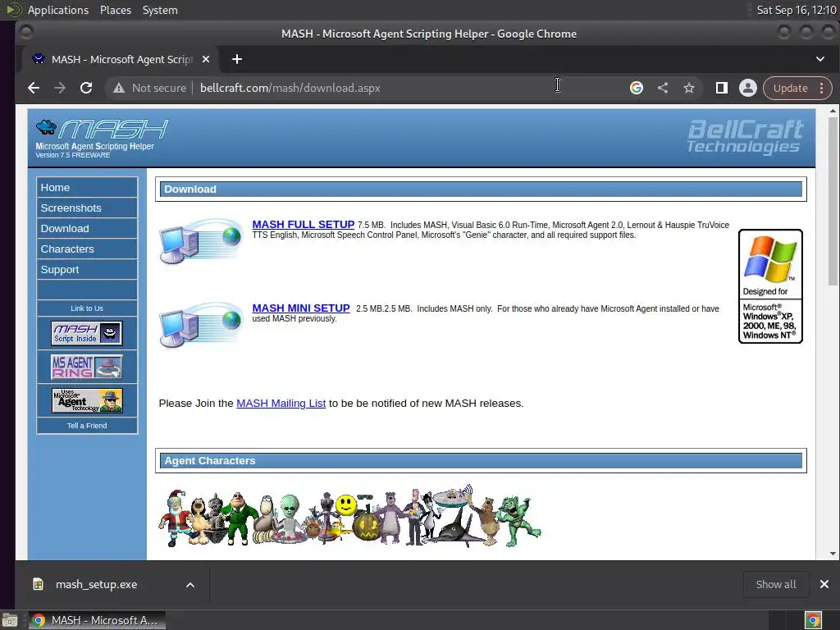Open the Google icon in address bar

click(x=637, y=88)
